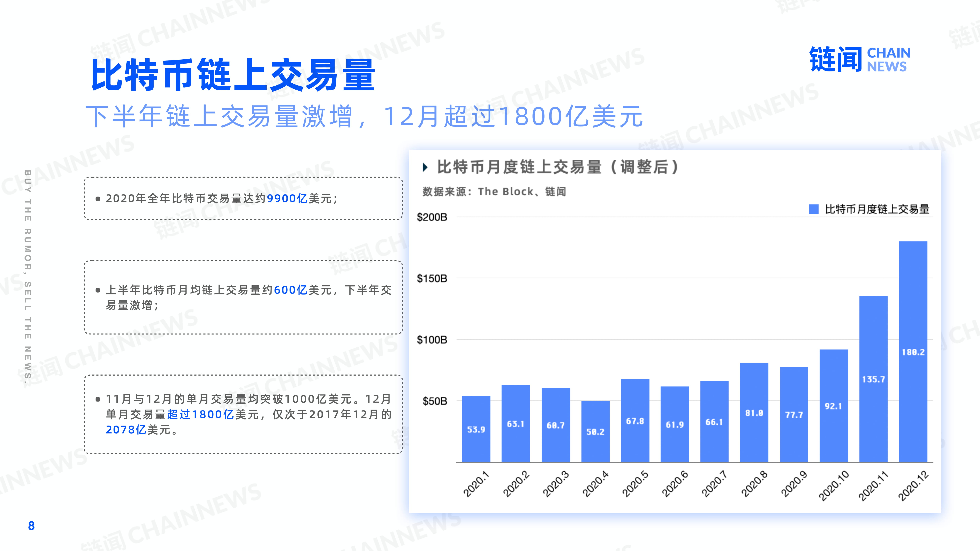The width and height of the screenshot is (980, 551).
Task: Click the highlighted 超过1800亿 text
Action: click(x=200, y=415)
